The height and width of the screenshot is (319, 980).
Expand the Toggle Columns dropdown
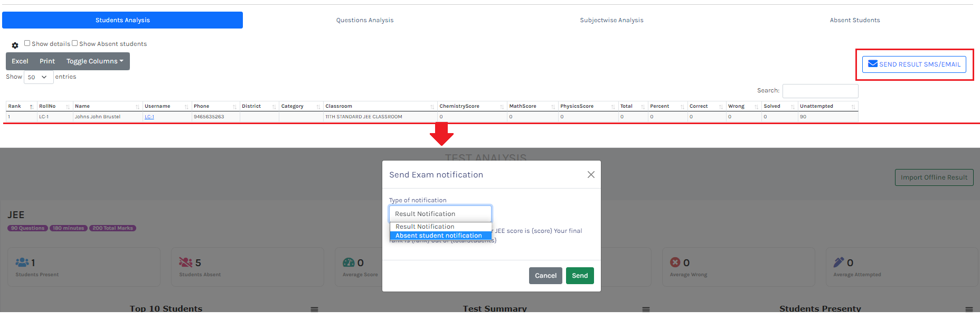click(x=95, y=61)
